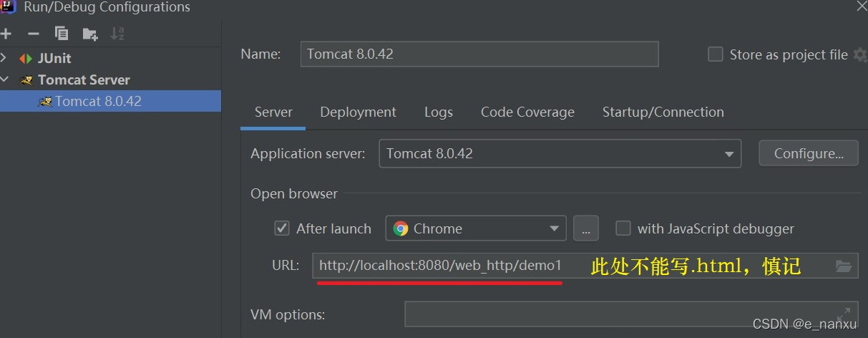The width and height of the screenshot is (868, 338).
Task: Open the folder icon in URL field
Action: [x=844, y=266]
